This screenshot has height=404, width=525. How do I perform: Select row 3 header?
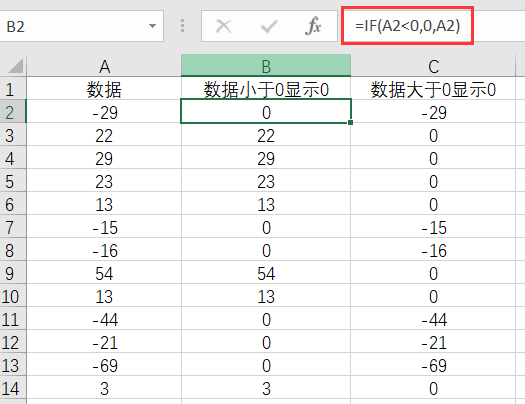coord(13,135)
